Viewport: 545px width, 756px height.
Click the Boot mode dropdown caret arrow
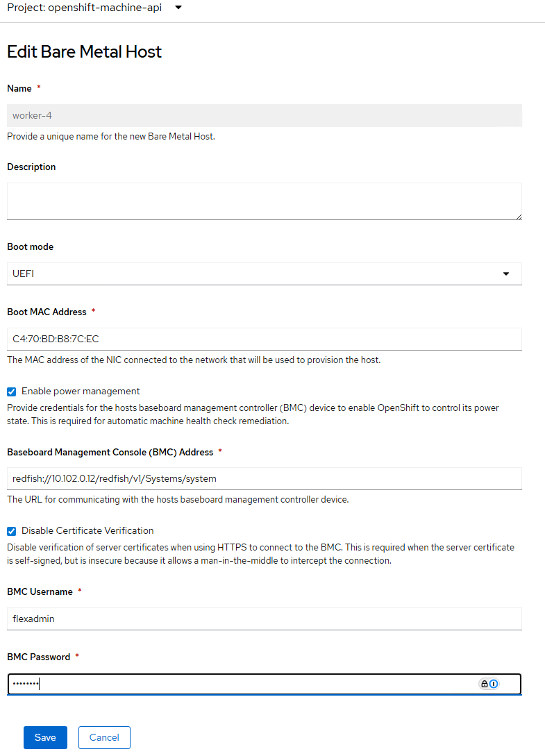pos(505,274)
